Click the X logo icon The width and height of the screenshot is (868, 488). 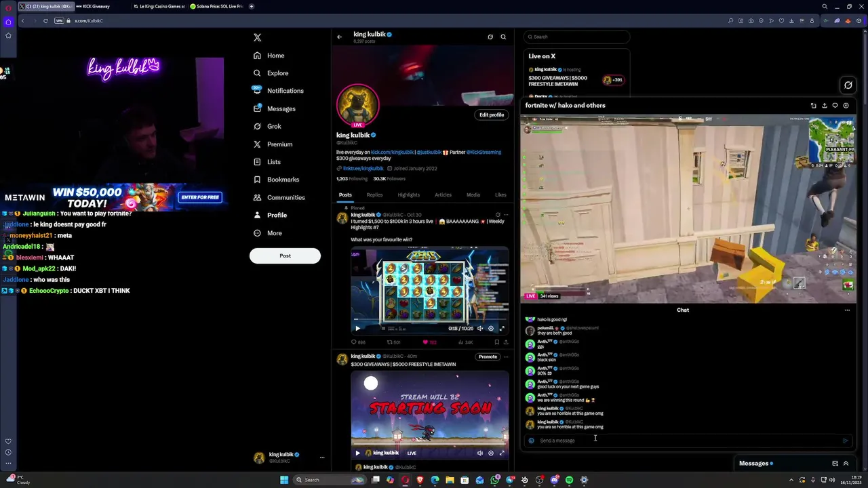click(257, 37)
